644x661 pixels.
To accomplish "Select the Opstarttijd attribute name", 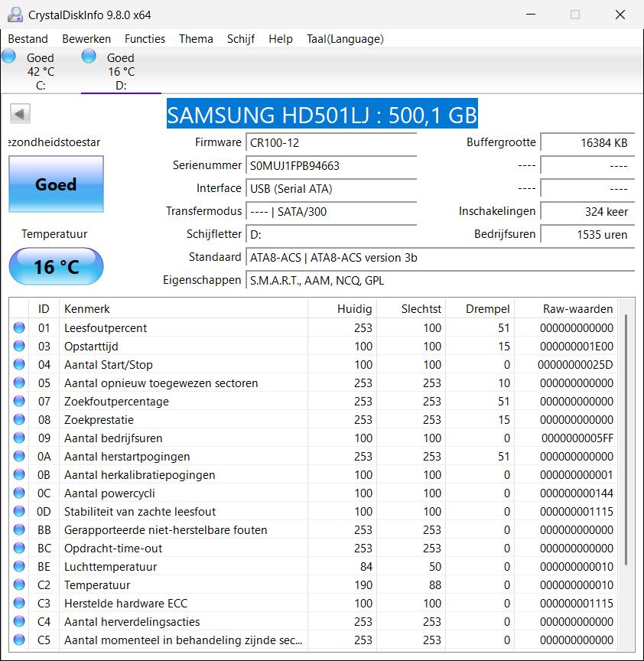I will point(91,347).
